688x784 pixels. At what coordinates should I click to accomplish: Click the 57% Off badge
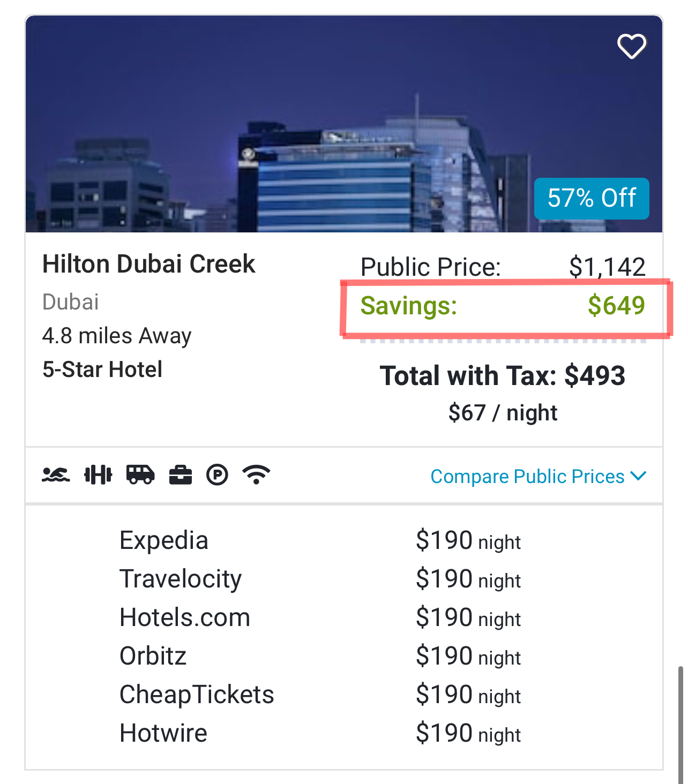click(x=592, y=198)
